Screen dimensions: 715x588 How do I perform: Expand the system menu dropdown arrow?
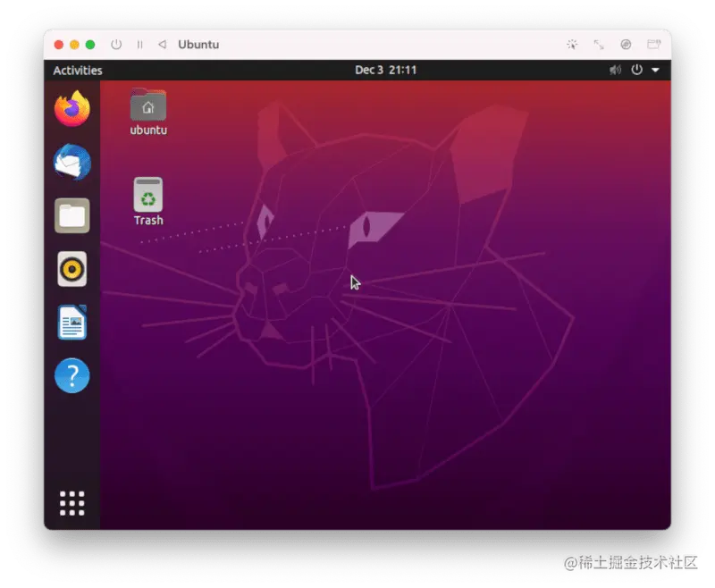[655, 70]
